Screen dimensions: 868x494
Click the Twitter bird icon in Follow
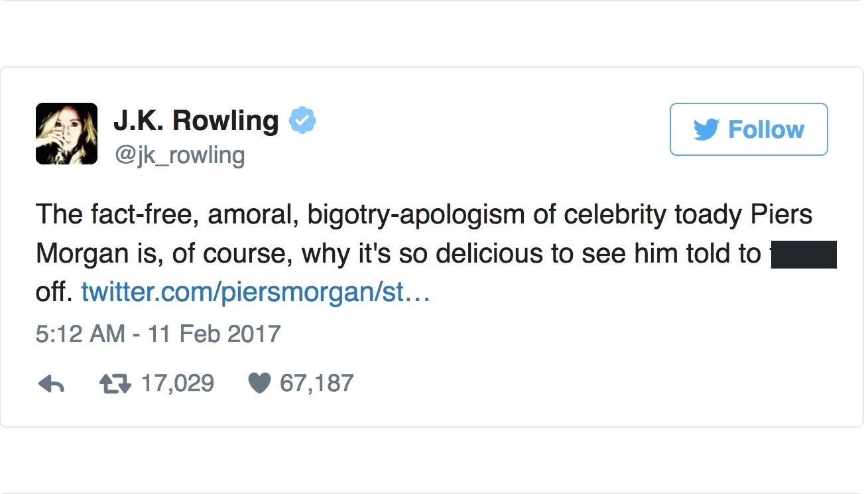coord(707,129)
